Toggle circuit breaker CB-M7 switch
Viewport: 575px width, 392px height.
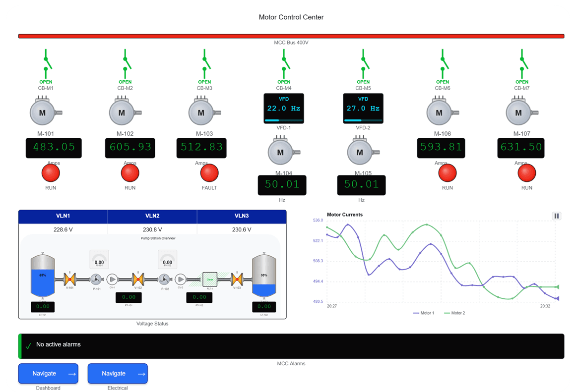click(x=523, y=64)
